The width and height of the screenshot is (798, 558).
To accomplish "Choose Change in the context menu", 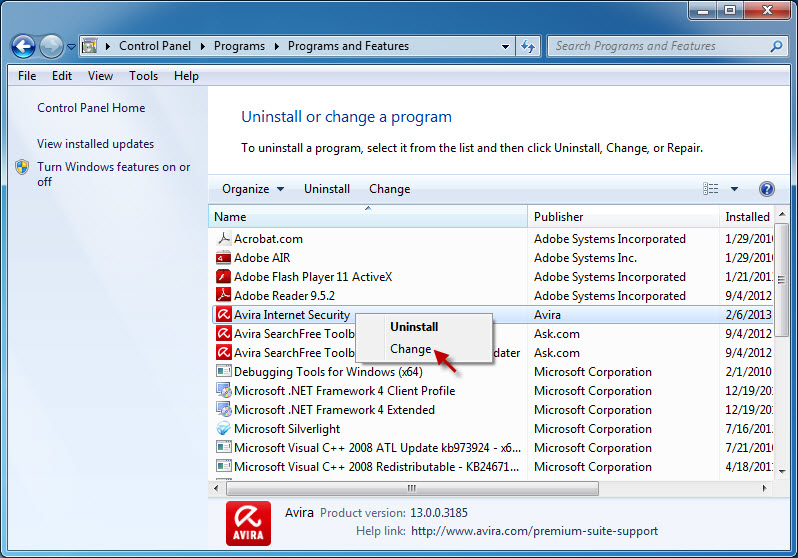I will [x=411, y=349].
